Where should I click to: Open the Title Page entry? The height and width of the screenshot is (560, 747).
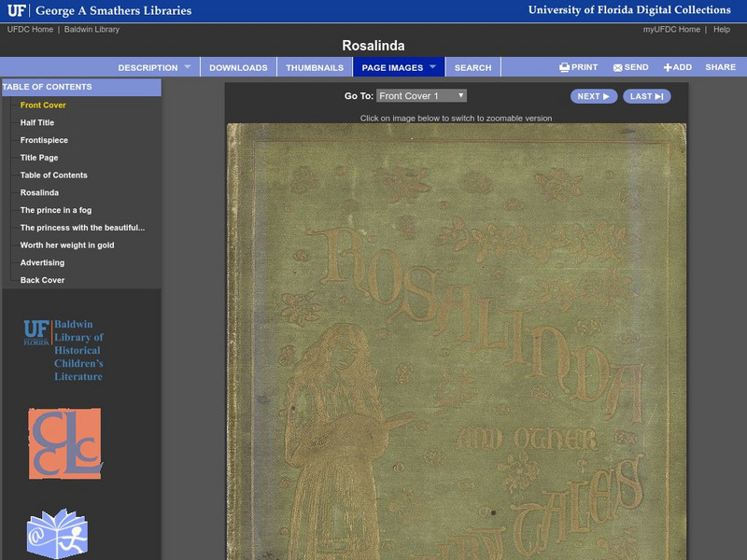[x=39, y=158]
